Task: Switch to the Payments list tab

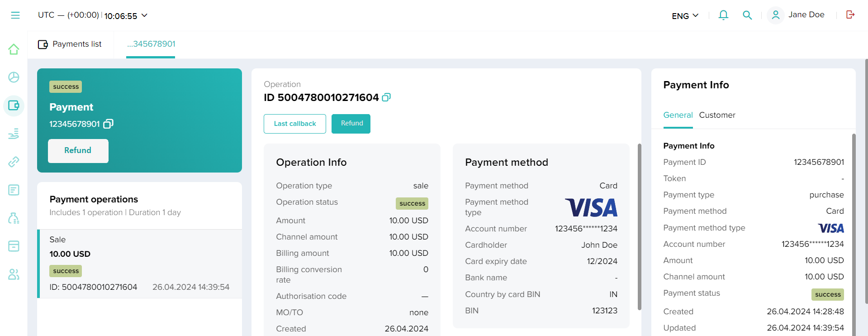Action: click(x=70, y=44)
